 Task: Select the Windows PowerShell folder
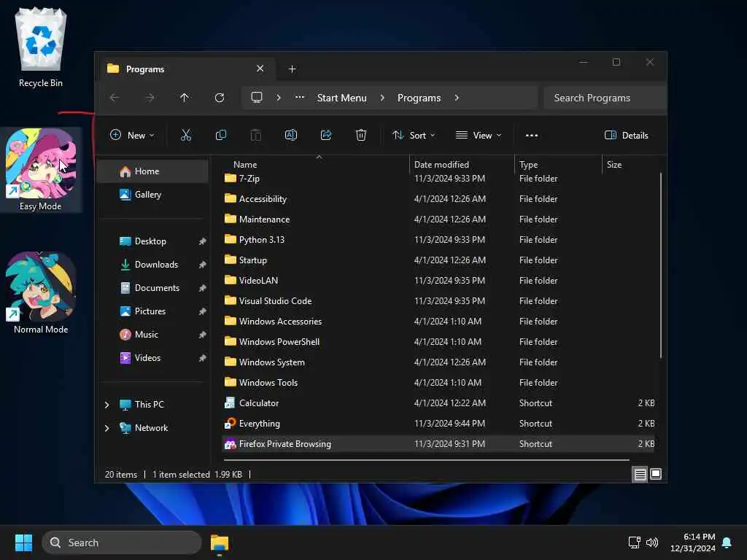438,342
